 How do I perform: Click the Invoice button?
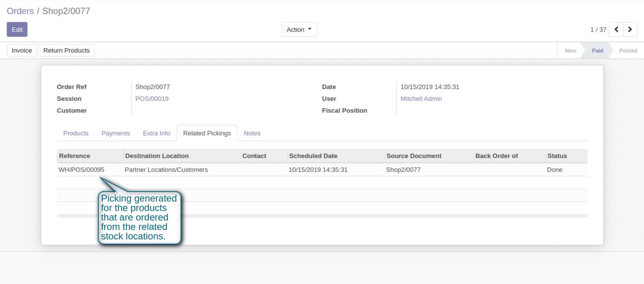[22, 50]
